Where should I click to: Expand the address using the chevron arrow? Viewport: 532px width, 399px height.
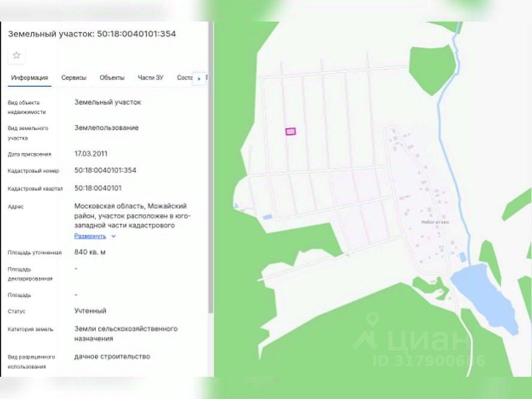click(x=114, y=237)
